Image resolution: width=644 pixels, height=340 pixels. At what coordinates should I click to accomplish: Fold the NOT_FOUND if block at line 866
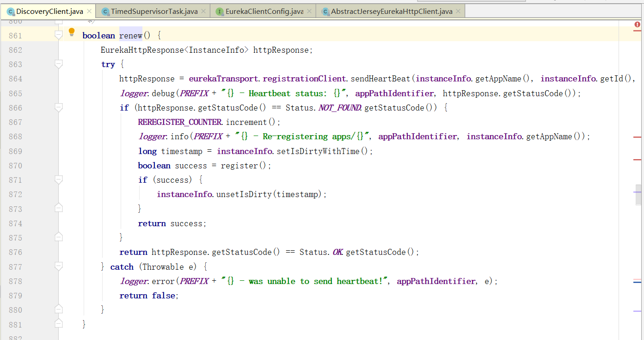coord(58,108)
